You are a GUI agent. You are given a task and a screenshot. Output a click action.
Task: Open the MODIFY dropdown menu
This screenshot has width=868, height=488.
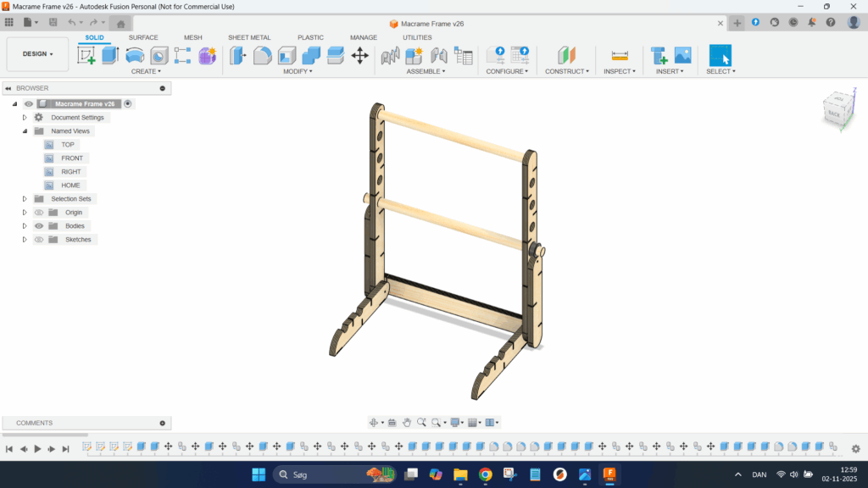point(298,71)
